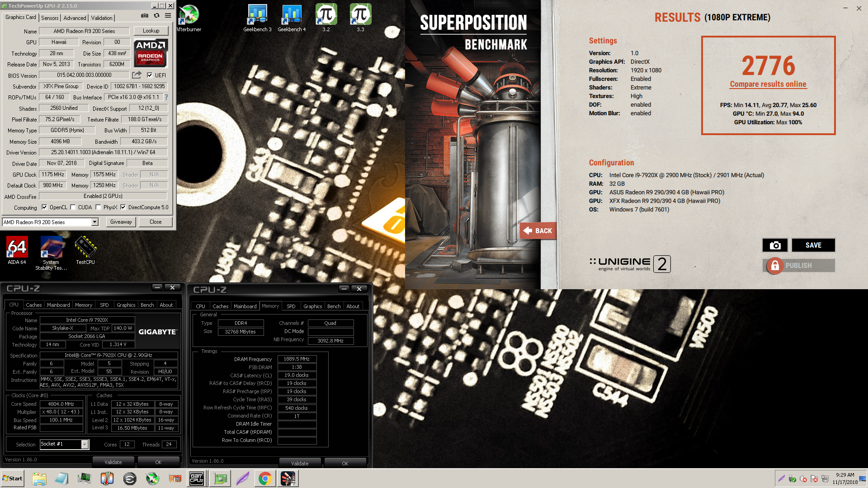Select the TestCPU desktop icon
The image size is (868, 488).
(x=85, y=250)
